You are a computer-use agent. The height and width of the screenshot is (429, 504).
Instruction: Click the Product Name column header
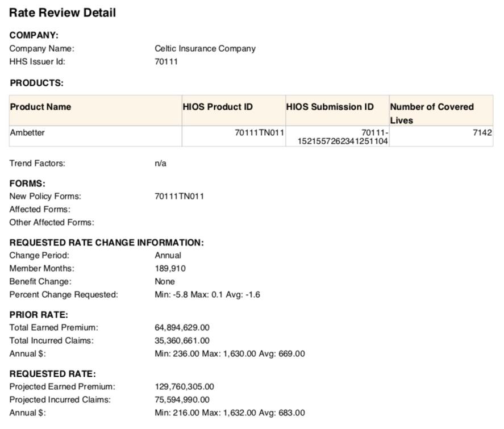pos(40,107)
